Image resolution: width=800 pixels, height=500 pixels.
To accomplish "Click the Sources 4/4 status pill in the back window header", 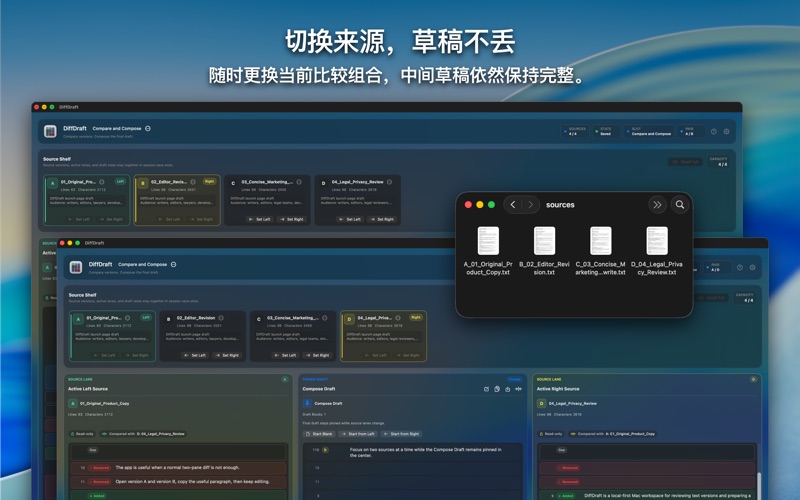I will click(575, 131).
